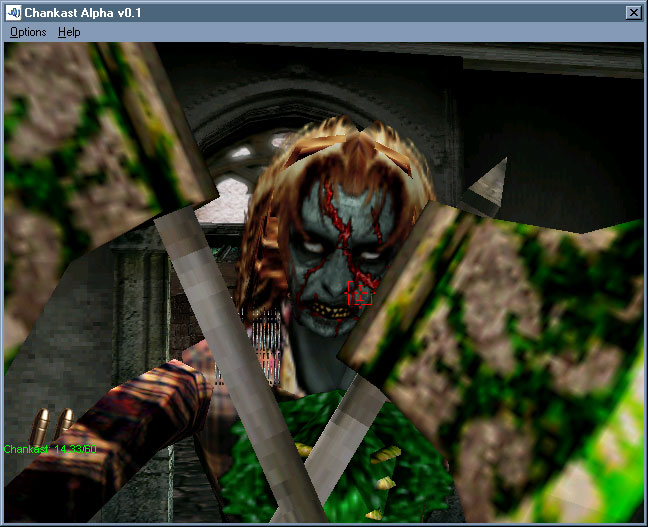Click the Chankast app icon in title bar
Screen dimensions: 648x527
[14, 13]
